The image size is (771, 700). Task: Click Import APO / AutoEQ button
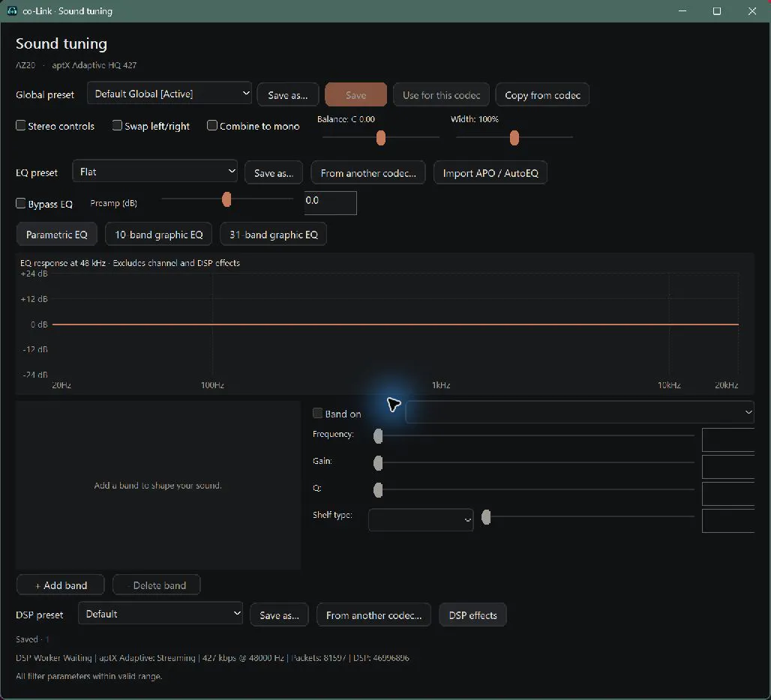490,173
